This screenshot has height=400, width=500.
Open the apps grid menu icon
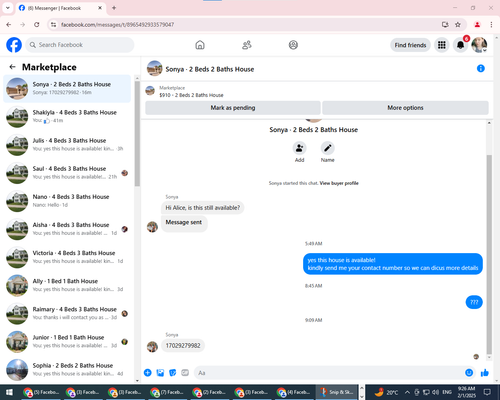pos(442,45)
